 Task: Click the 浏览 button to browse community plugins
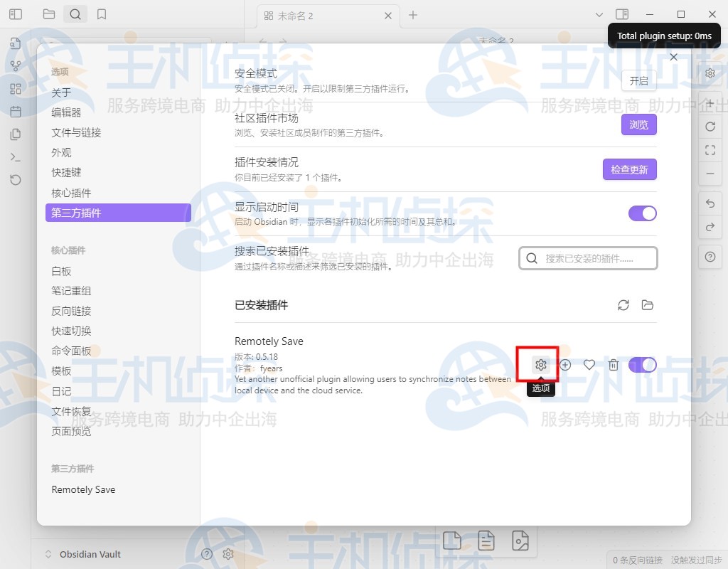[638, 124]
